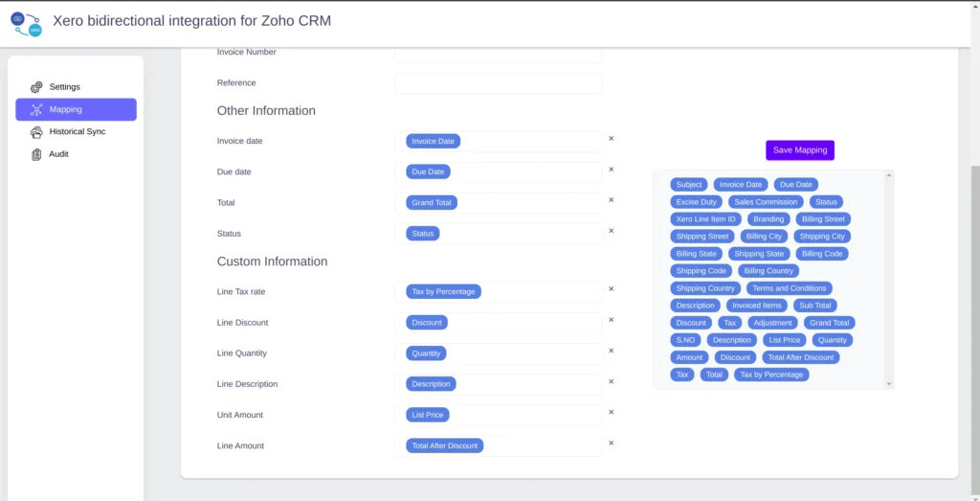Pick the Adjustment tag
Screen dimensions: 980x501
pos(772,323)
